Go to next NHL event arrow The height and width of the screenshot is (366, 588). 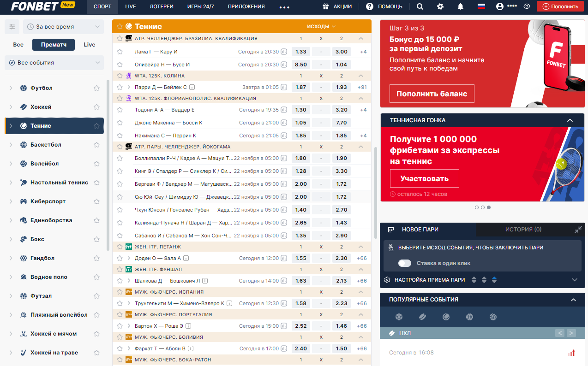pos(571,333)
